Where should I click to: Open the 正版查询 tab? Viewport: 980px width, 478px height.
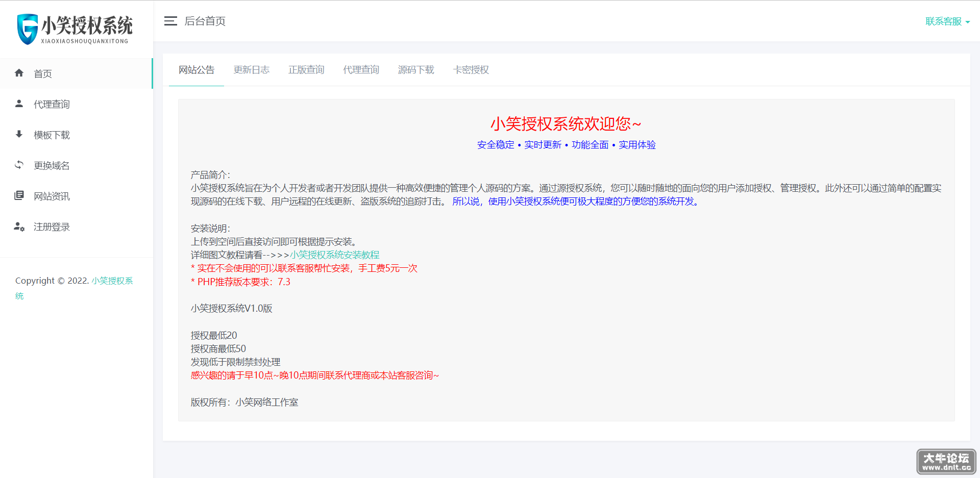[306, 70]
